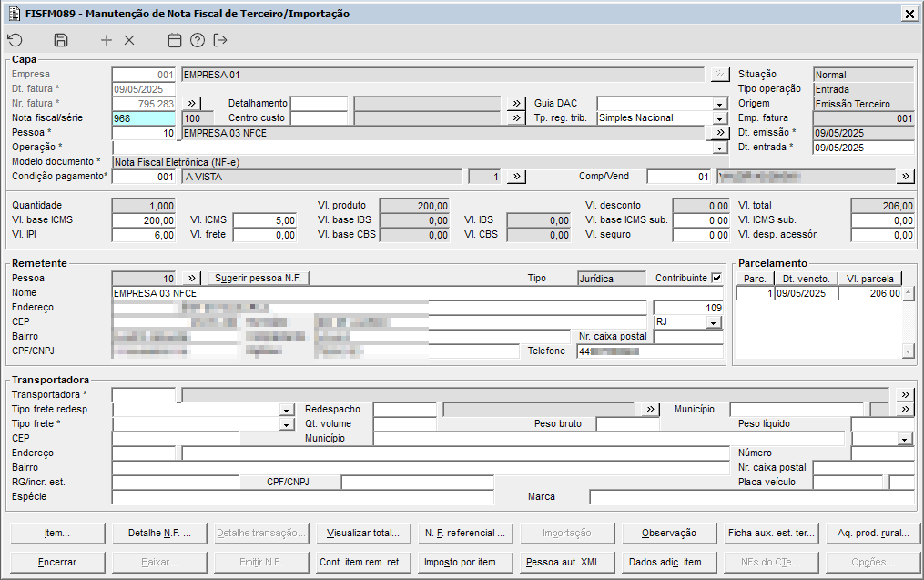Click the undo/refresh icon in the toolbar

(x=15, y=40)
